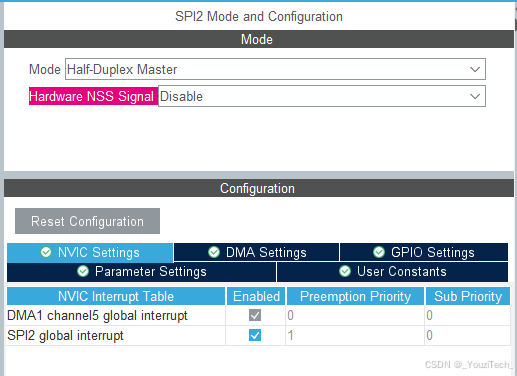Disable the SPI2 global interrupt checkbox

click(x=255, y=335)
